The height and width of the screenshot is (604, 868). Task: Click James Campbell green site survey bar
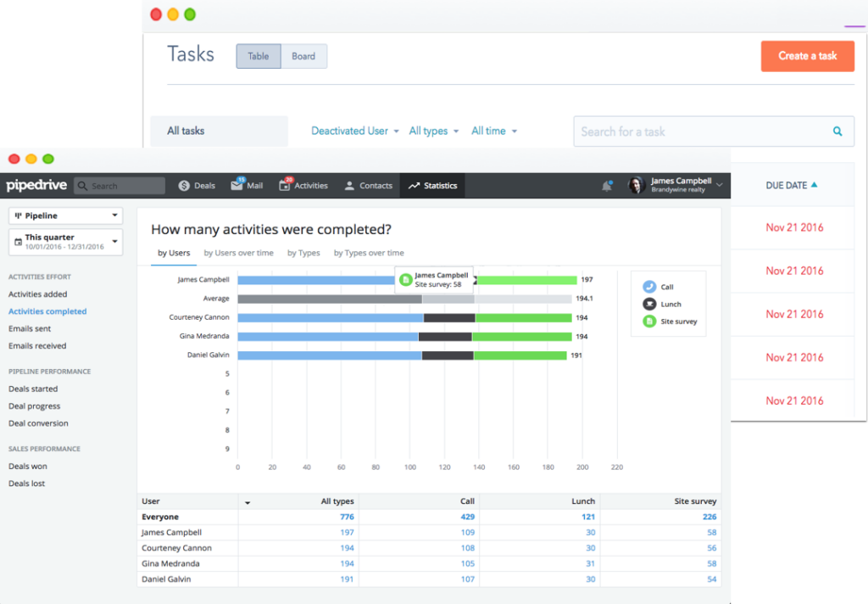pos(526,280)
